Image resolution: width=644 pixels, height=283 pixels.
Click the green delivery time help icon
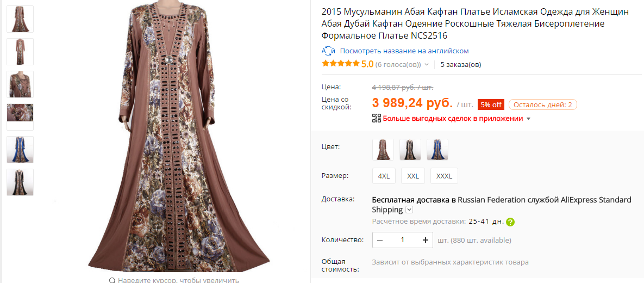(x=510, y=222)
